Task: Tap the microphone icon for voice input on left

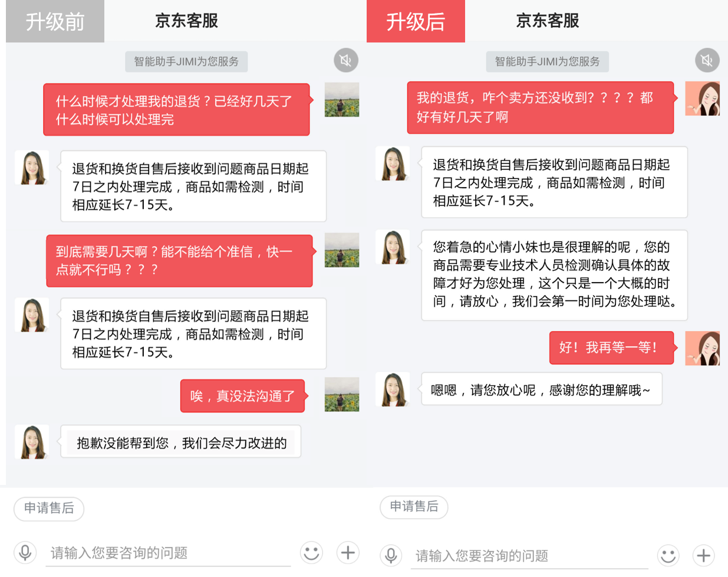Action: (x=25, y=553)
